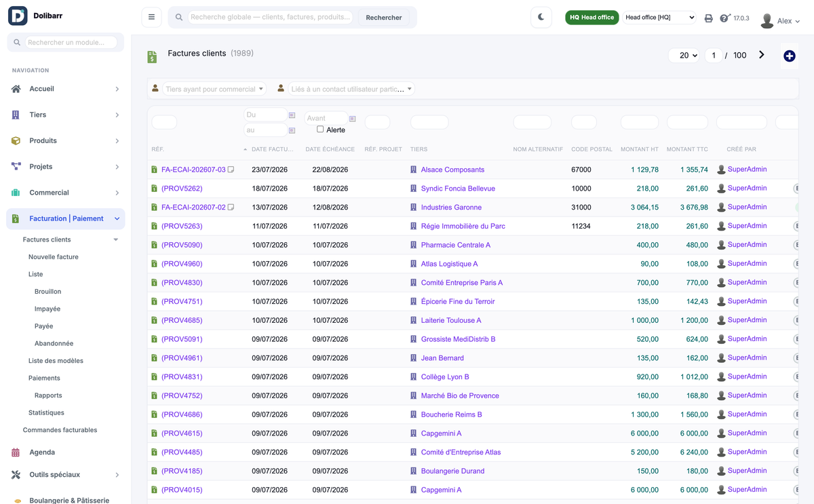The image size is (814, 504).
Task: Open invoice FA-ECAI-202607-03
Action: [193, 170]
